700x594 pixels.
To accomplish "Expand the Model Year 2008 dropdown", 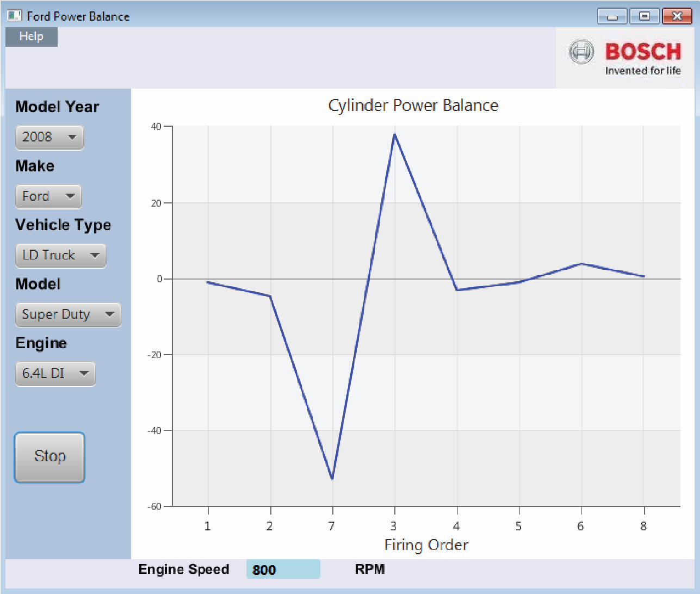I will pos(49,137).
